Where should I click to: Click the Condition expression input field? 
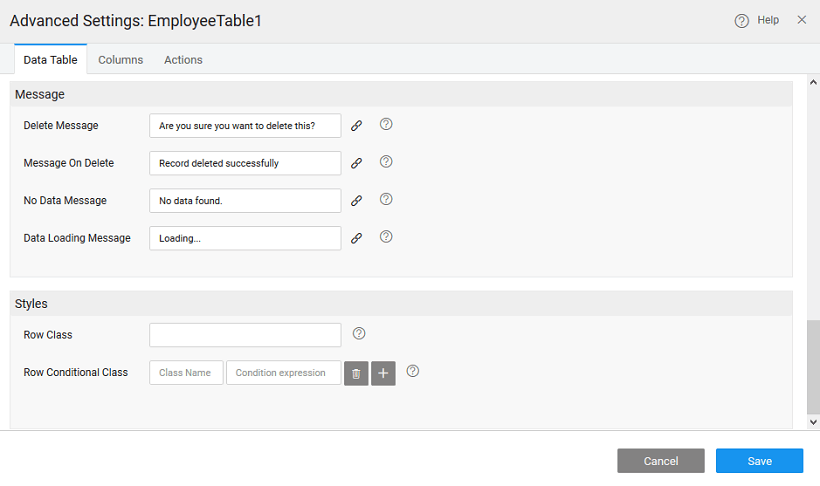[283, 373]
